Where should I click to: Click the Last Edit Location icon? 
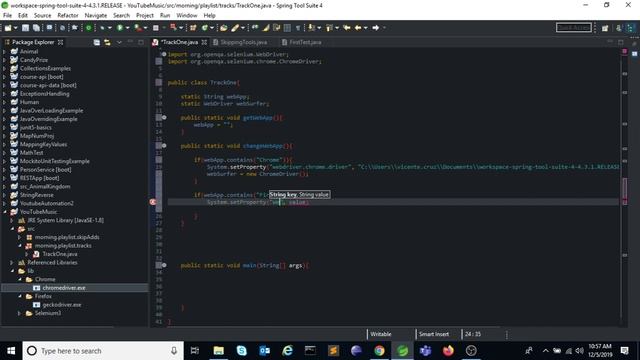(347, 28)
